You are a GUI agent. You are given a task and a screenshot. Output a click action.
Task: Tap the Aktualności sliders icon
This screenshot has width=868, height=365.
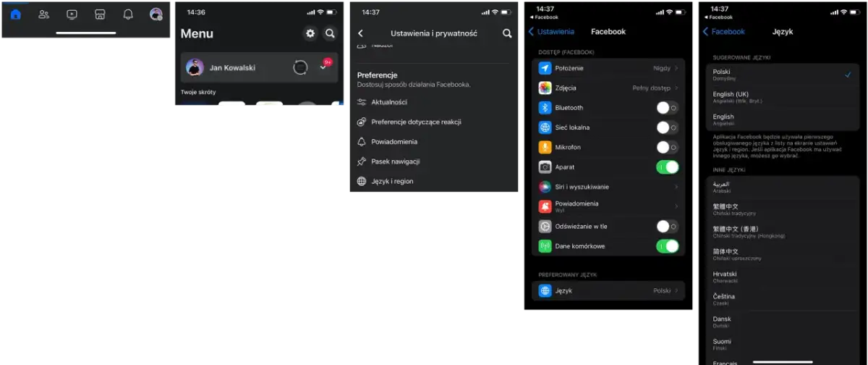tap(362, 102)
